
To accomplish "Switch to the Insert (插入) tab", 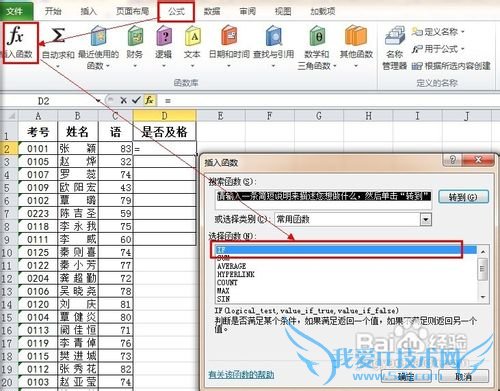I will [x=88, y=11].
